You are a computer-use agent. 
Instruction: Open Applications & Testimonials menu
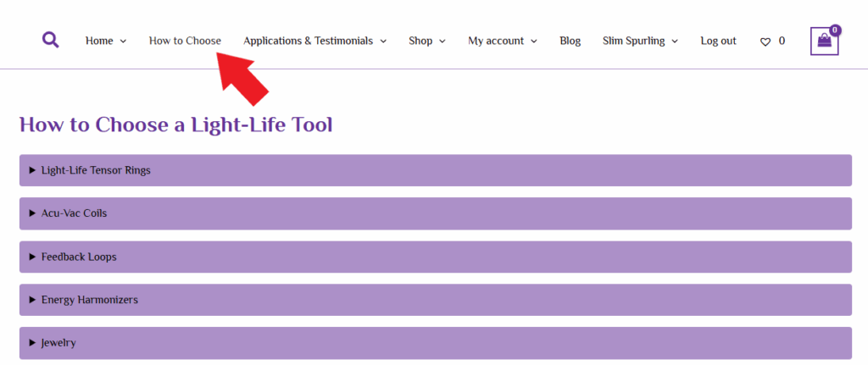pyautogui.click(x=308, y=41)
